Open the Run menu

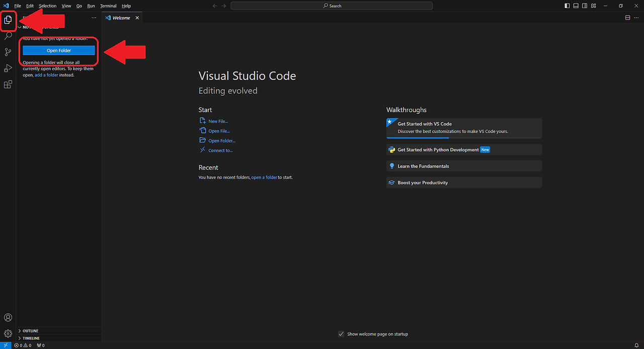[91, 6]
